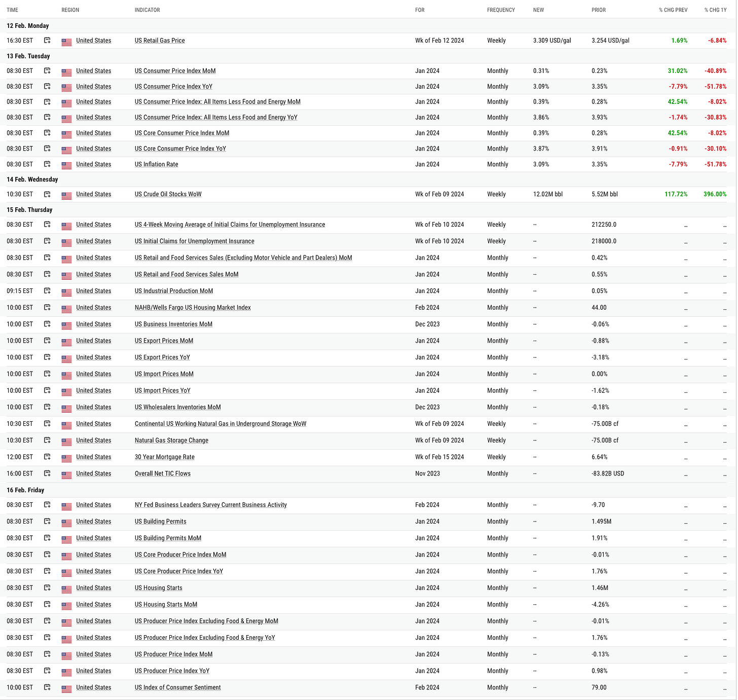Click calendar icon in US Import Prices MoM row
Image resolution: width=738 pixels, height=700 pixels.
click(x=47, y=374)
